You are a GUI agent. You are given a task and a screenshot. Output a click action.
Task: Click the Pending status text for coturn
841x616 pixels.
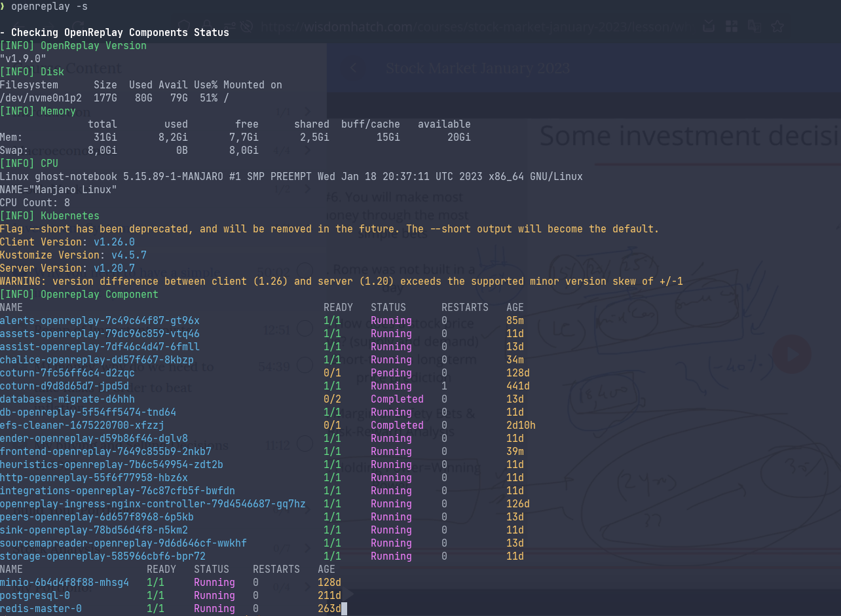(391, 373)
